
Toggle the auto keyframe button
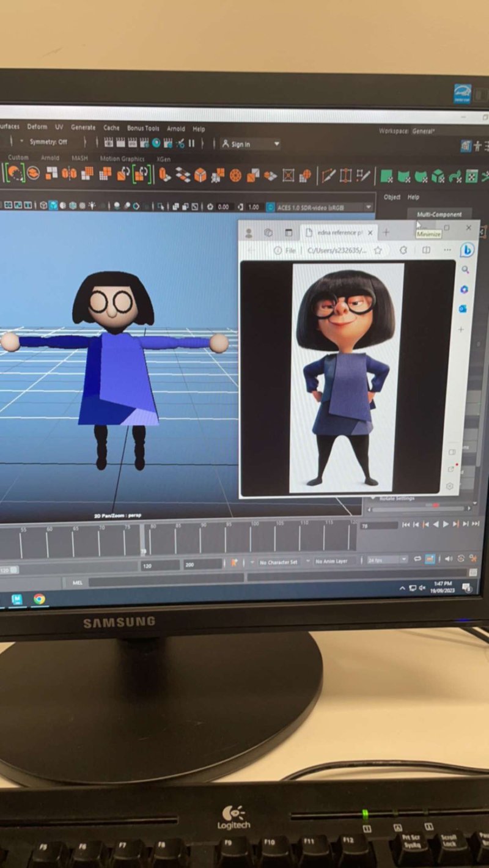pos(430,559)
